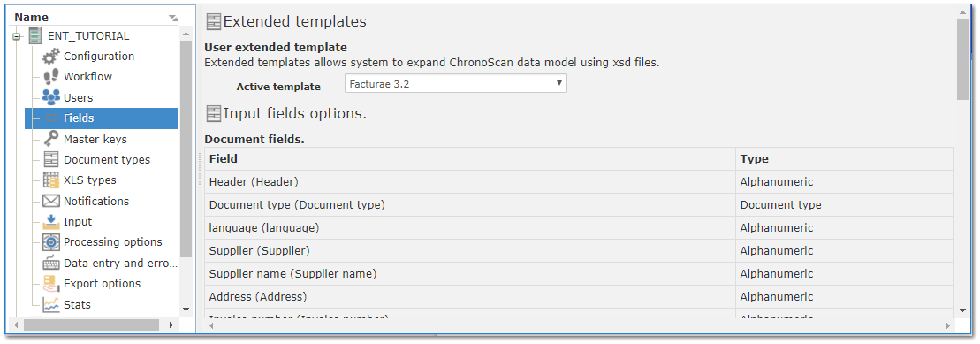Open the Active template dropdown
Viewport: 980px width, 344px height.
(x=456, y=83)
